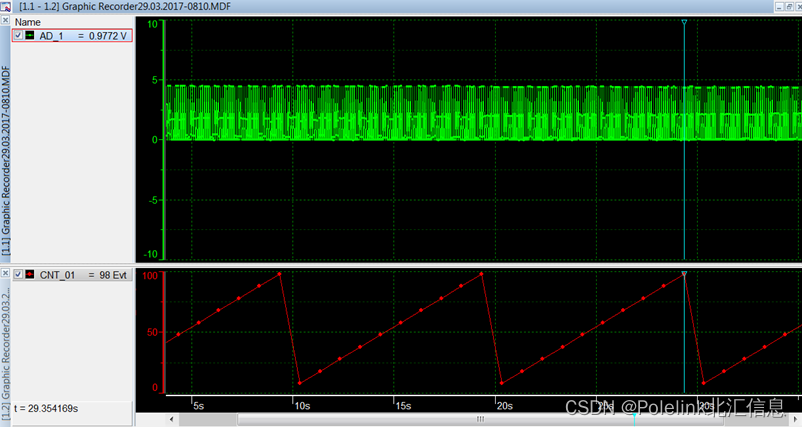Screen dimensions: 802x427
Task: Click the t = 29.354169s time readout
Action: [46, 409]
